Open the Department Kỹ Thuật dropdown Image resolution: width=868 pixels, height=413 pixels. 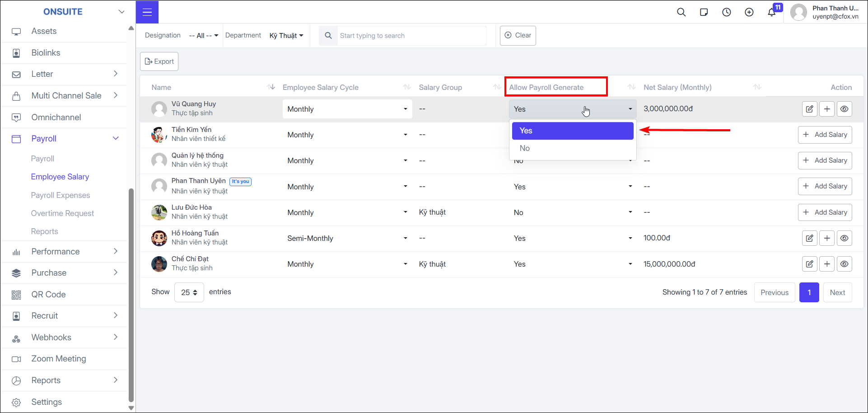[286, 35]
